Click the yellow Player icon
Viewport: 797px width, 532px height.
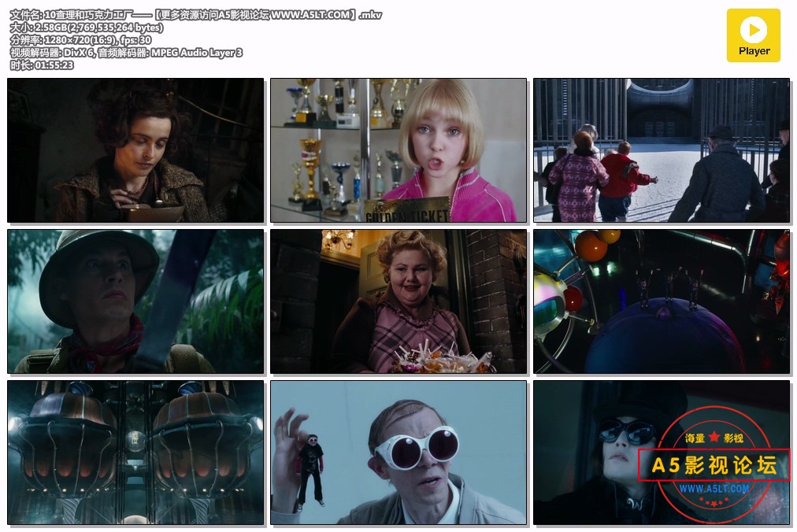click(x=753, y=35)
